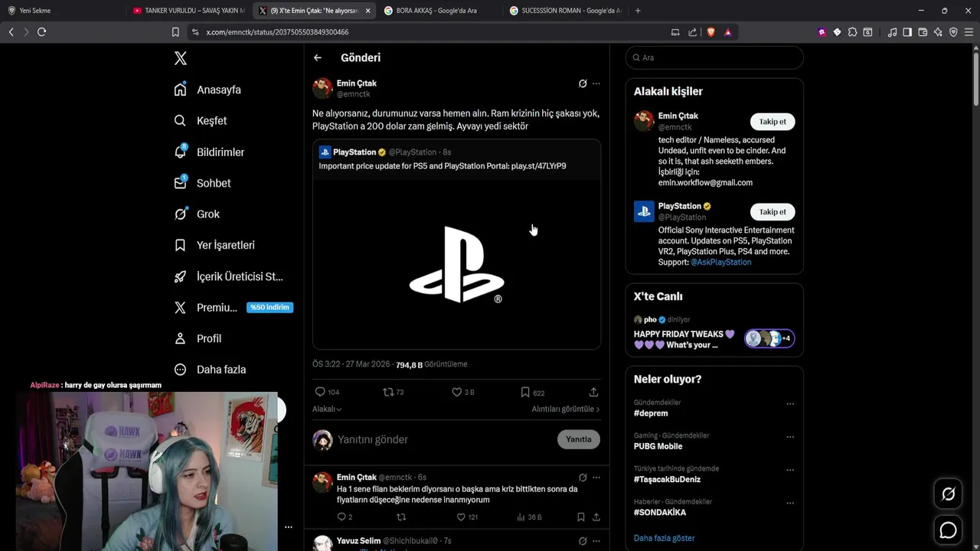The height and width of the screenshot is (551, 980).
Task: Open PUBG Mobile trending topic
Action: [658, 446]
